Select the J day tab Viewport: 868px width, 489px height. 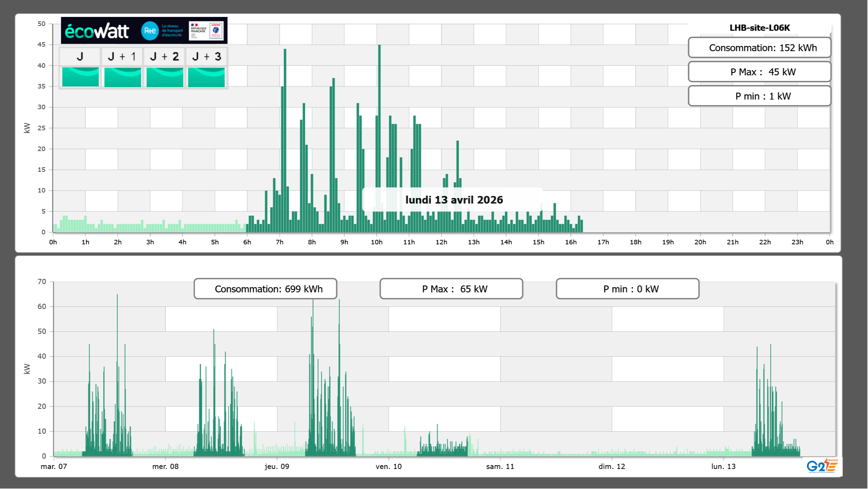[x=80, y=56]
